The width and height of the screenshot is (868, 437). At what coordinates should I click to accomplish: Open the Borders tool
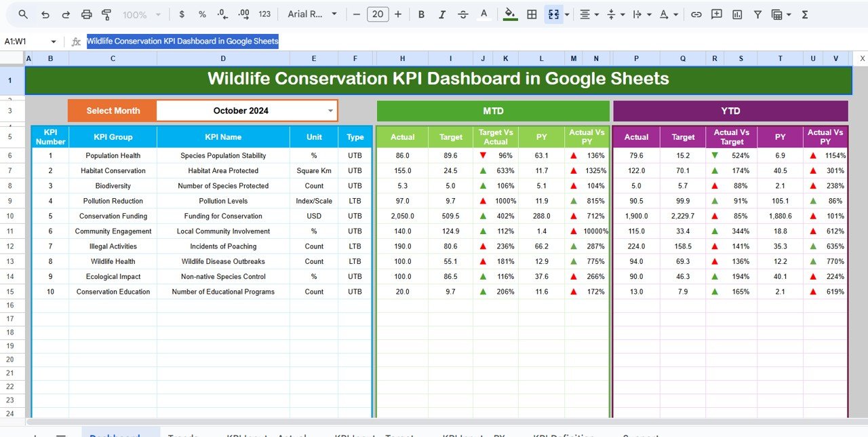coord(532,14)
